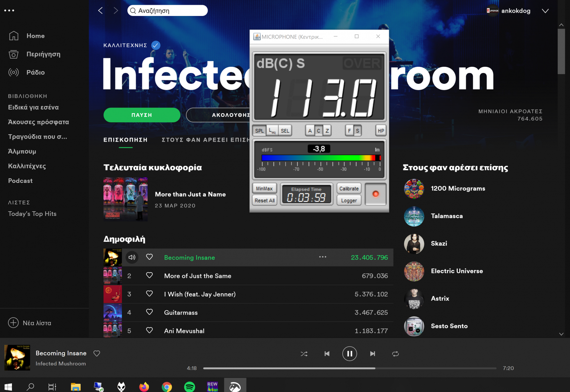Like the Ani Mevushal track
The image size is (570, 392).
pyautogui.click(x=149, y=330)
